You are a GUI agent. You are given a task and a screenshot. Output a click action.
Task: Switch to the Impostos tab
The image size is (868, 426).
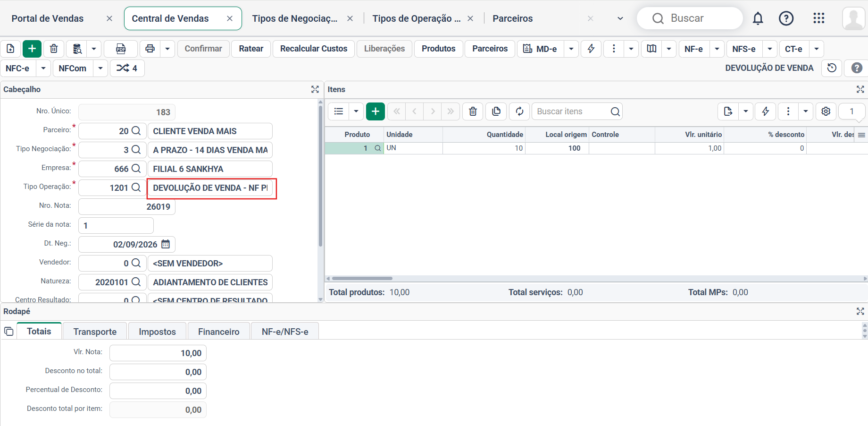coord(157,332)
